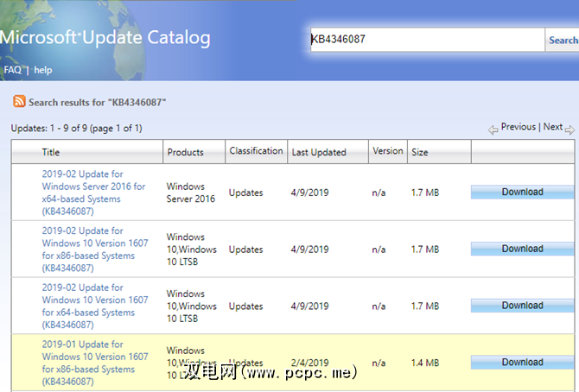The height and width of the screenshot is (392, 579).
Task: Open the Microsoft Update Catalog home title
Action: point(105,37)
